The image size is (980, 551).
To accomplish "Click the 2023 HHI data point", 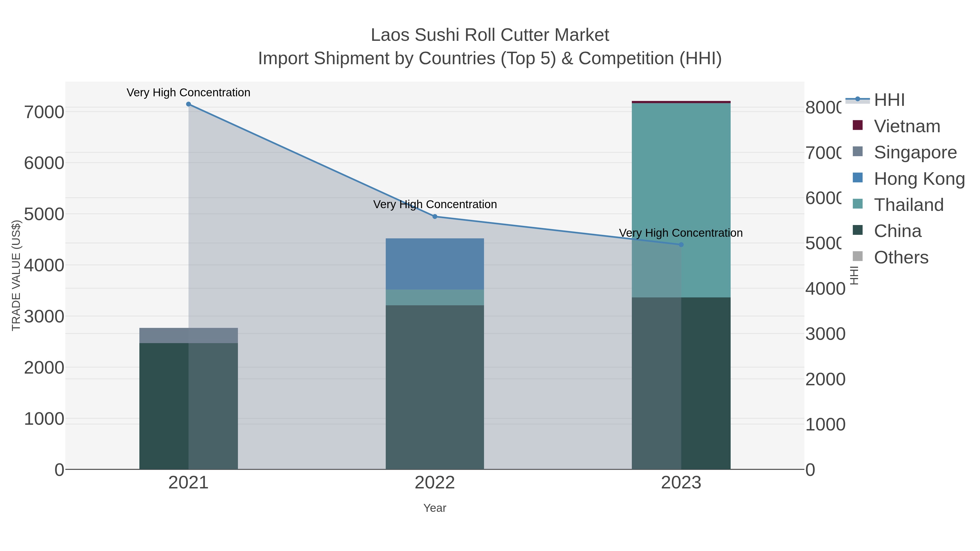I will coord(681,245).
